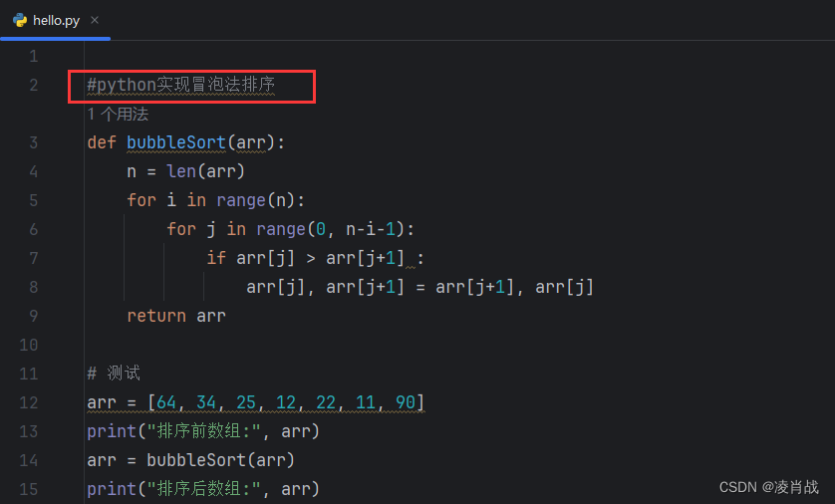Click 'for j in range(0, n-i-1):' line
The image size is (835, 504).
(x=290, y=229)
